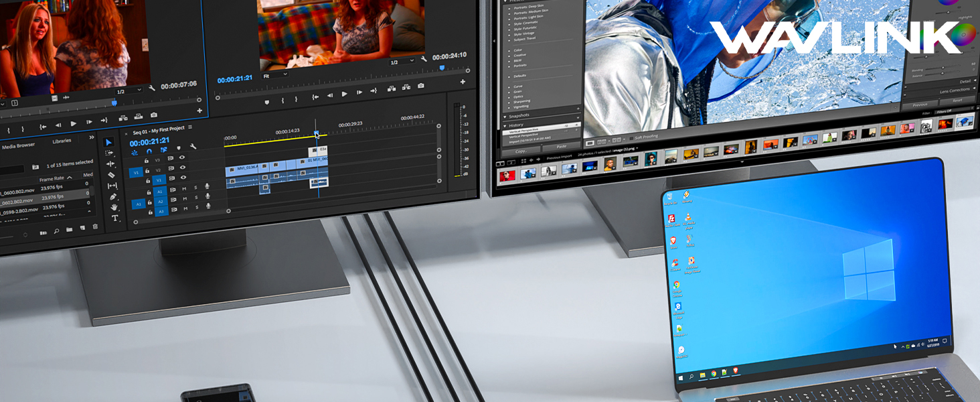Click the Reset button in Lightroom
The height and width of the screenshot is (402, 980).
coord(957,100)
